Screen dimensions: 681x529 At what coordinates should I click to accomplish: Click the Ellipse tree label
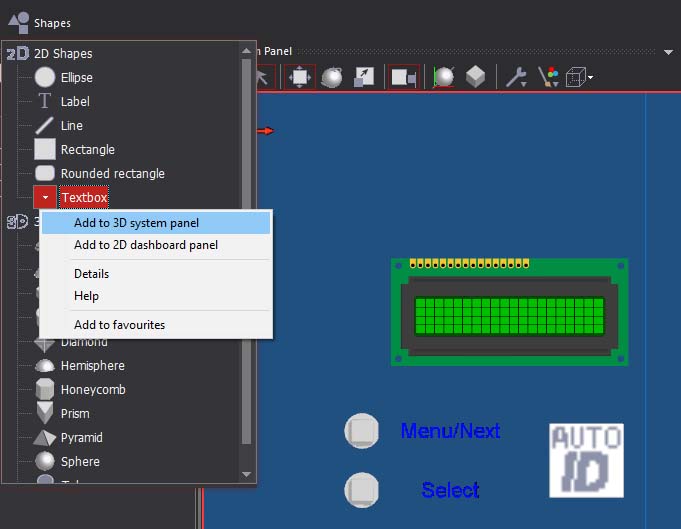pyautogui.click(x=76, y=77)
